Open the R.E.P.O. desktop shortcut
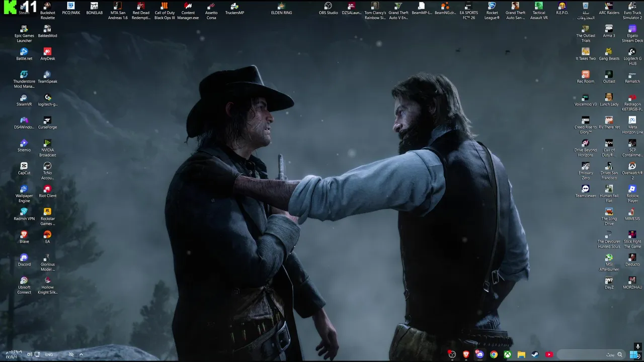Image resolution: width=644 pixels, height=362 pixels. point(562,8)
